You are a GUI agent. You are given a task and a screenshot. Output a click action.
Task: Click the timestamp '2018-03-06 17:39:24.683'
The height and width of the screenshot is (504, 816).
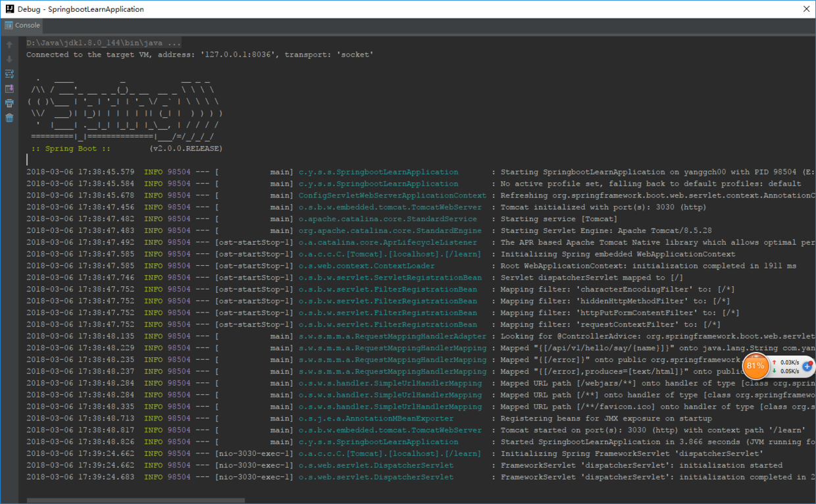[80, 477]
